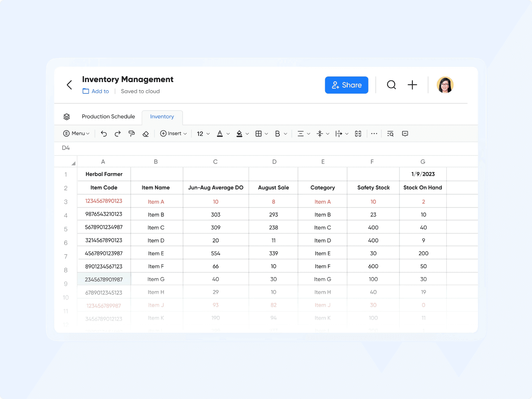The image size is (532, 399).
Task: Select column A header
Action: point(103,162)
